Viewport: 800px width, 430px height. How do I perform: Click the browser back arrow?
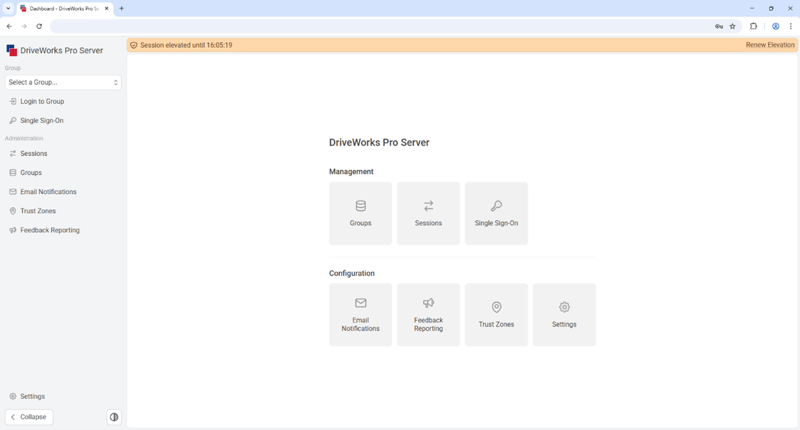tap(9, 26)
